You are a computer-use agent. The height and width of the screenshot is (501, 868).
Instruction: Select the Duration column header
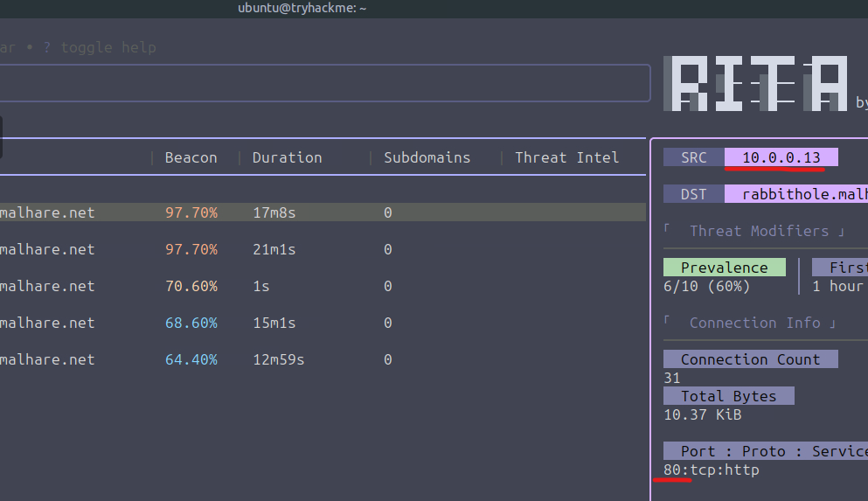click(288, 157)
